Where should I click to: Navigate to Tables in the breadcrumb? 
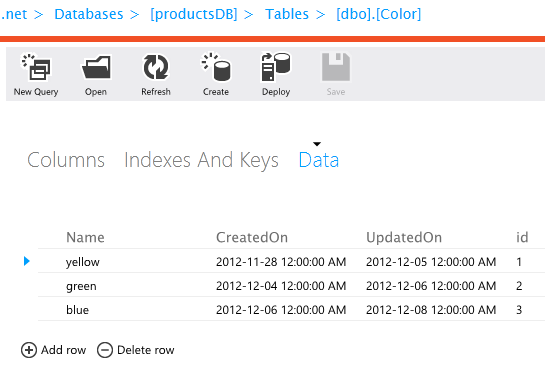287,14
